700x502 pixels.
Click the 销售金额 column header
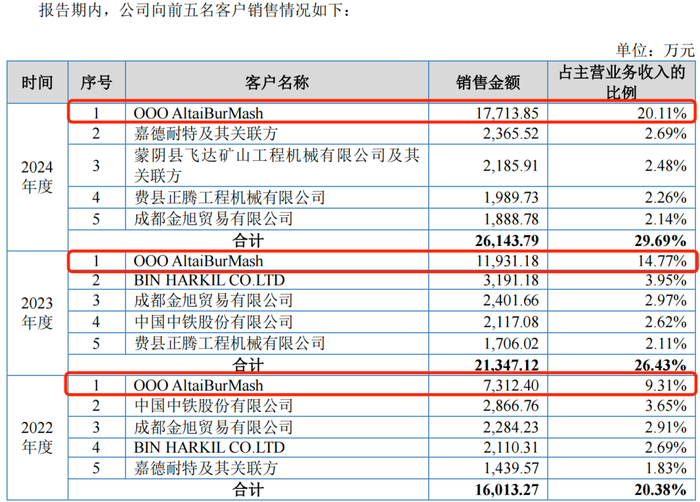pos(488,83)
